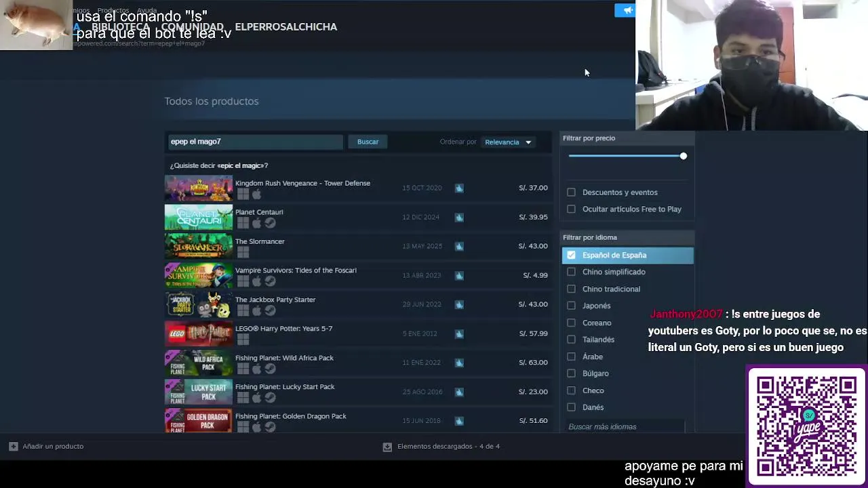Click Apple icon under Lucky Start Pack
Screen dimensions: 868x488
pos(256,398)
